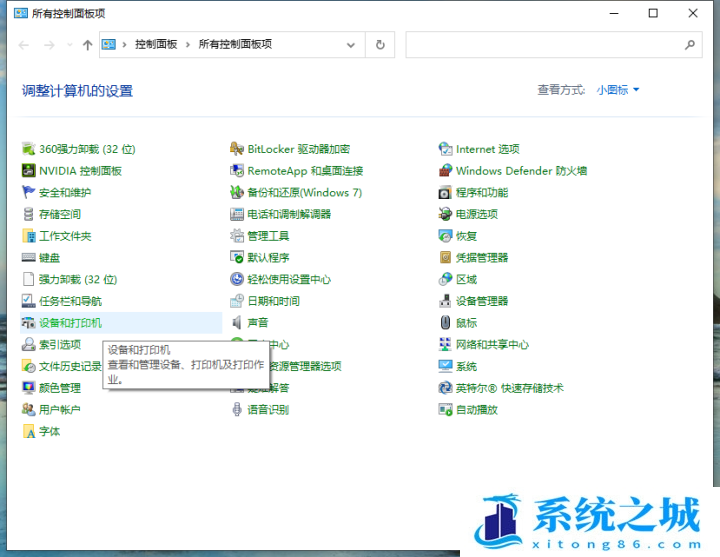Click the refresh button
720x557 pixels.
(380, 45)
